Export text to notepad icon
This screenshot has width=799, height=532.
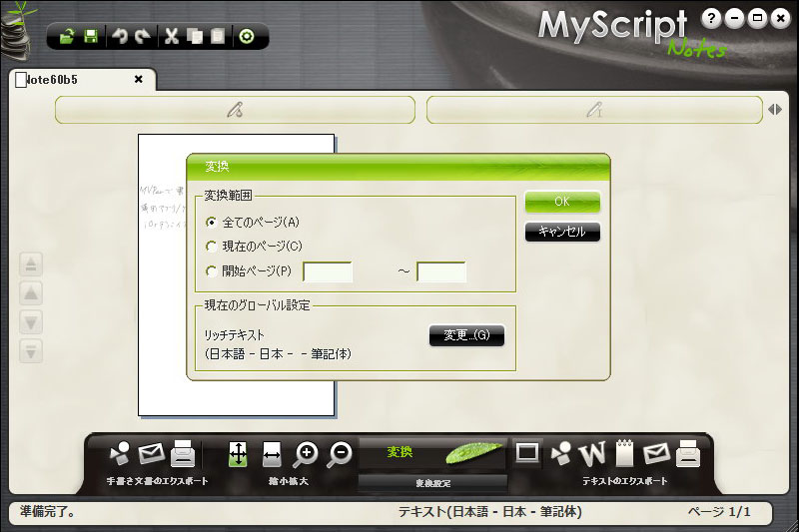tap(625, 453)
